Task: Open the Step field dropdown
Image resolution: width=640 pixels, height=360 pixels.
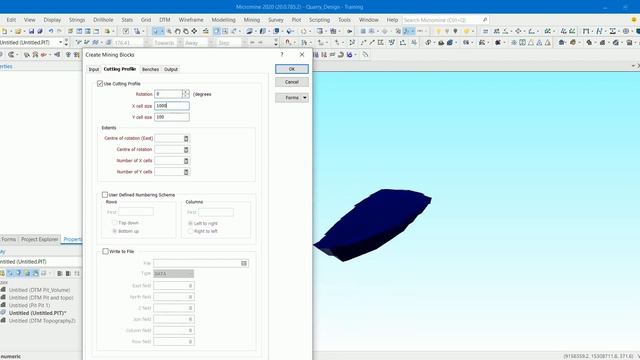Action: click(244, 42)
